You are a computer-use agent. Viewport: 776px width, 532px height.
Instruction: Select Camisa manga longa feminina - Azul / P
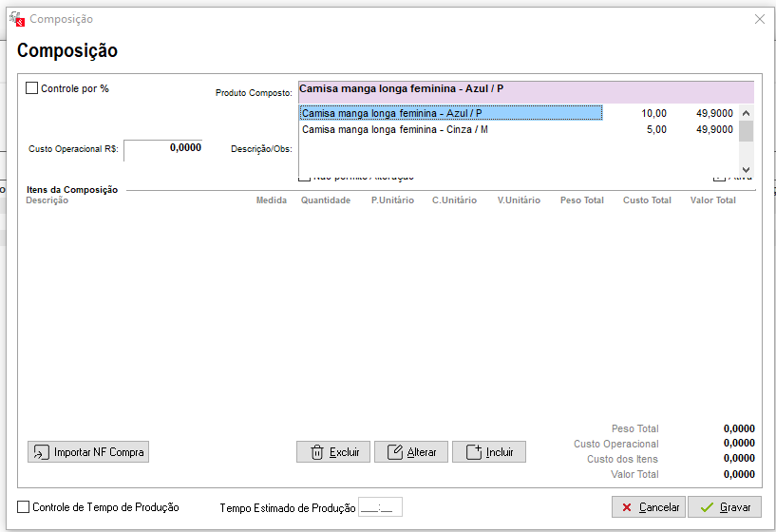point(450,113)
